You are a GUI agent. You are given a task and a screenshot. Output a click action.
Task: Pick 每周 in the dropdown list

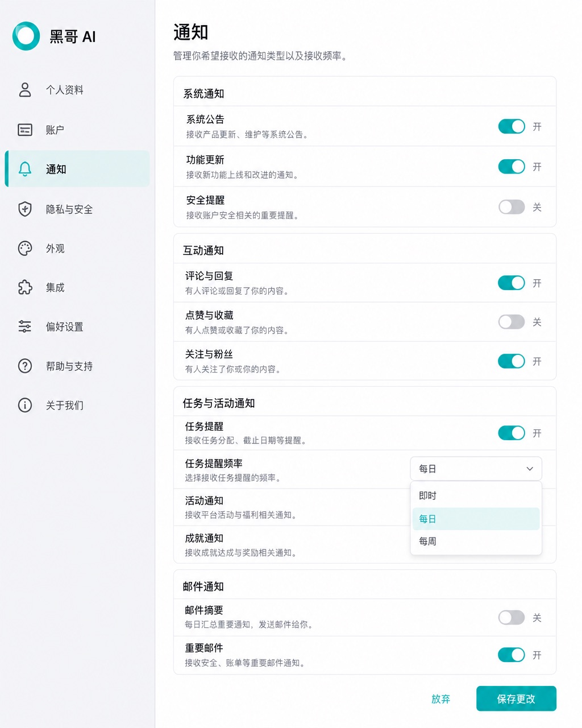(x=476, y=541)
